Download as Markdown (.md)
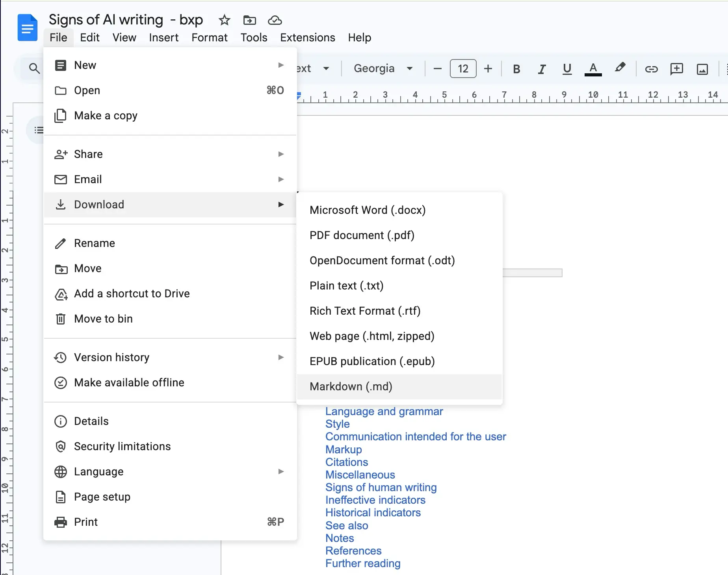Image resolution: width=728 pixels, height=575 pixels. [351, 386]
